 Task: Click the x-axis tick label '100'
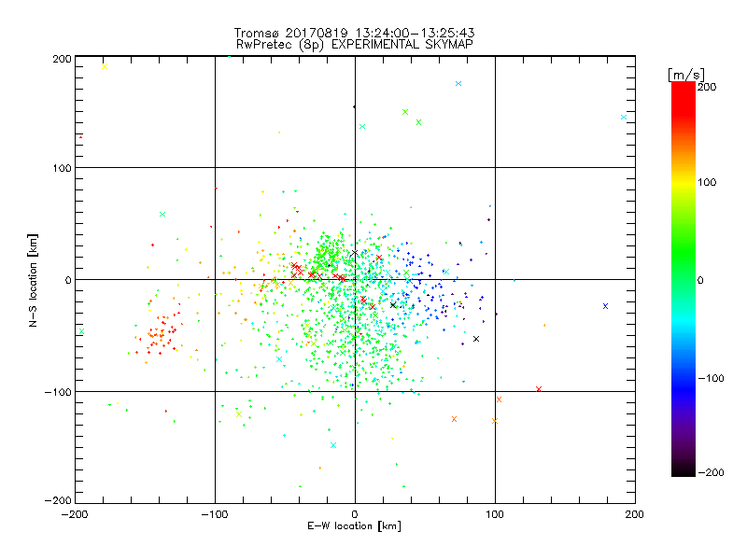[x=495, y=514]
